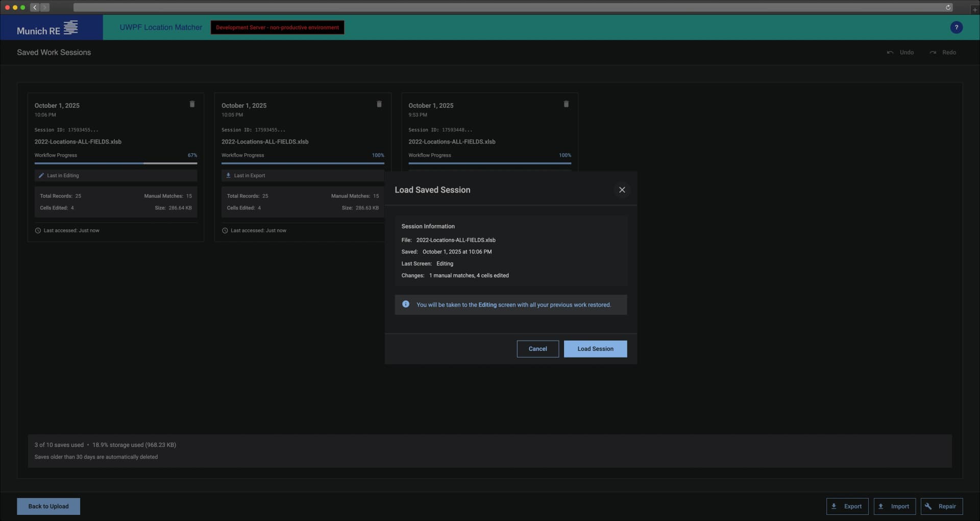Click 'Last in Editing' label

[x=63, y=176]
